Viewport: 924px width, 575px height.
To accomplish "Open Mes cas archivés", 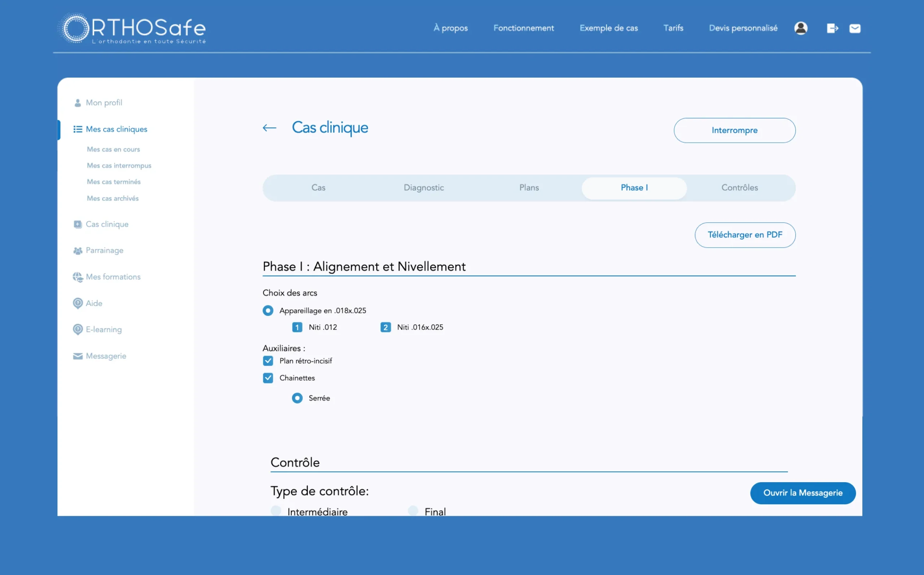I will click(x=113, y=199).
